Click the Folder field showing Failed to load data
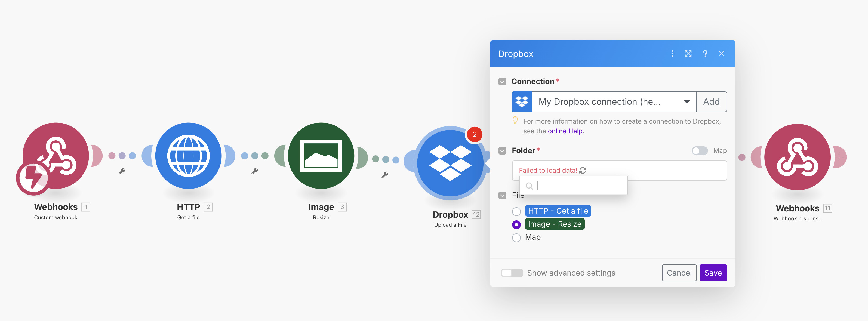Screen dimensions: 868x321 click(x=619, y=171)
